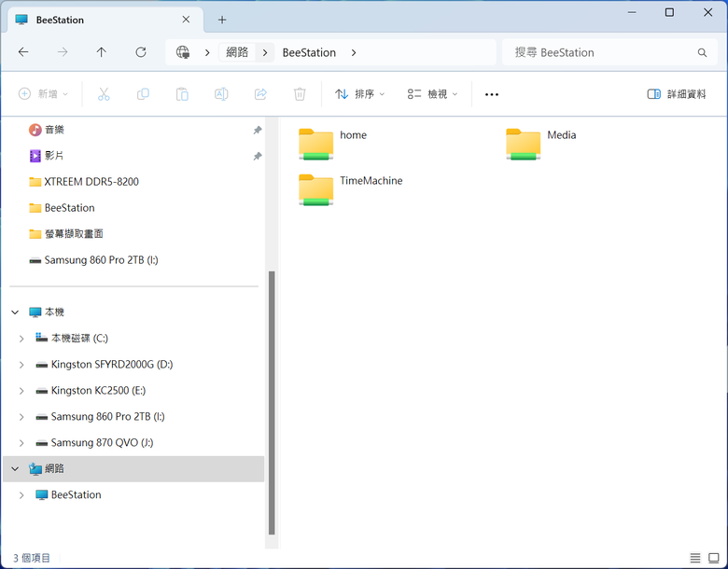Click the 3 個項目 status text
Viewport: 728px width, 569px height.
pos(32,558)
